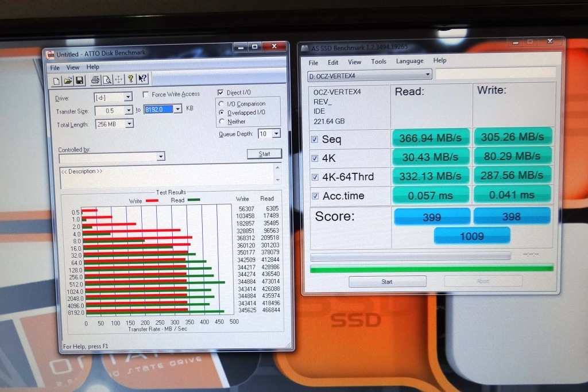Activate the context help pointer icon
Image resolution: width=588 pixels, height=392 pixels.
143,79
